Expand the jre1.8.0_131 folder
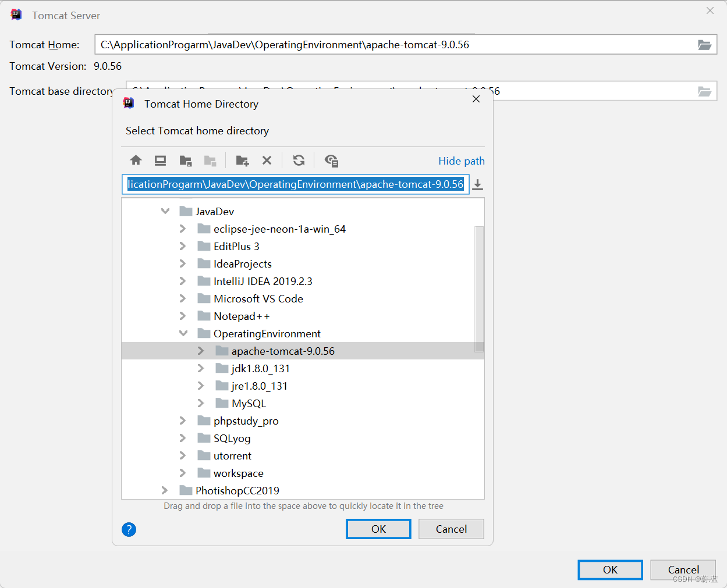Image resolution: width=727 pixels, height=588 pixels. click(x=201, y=386)
